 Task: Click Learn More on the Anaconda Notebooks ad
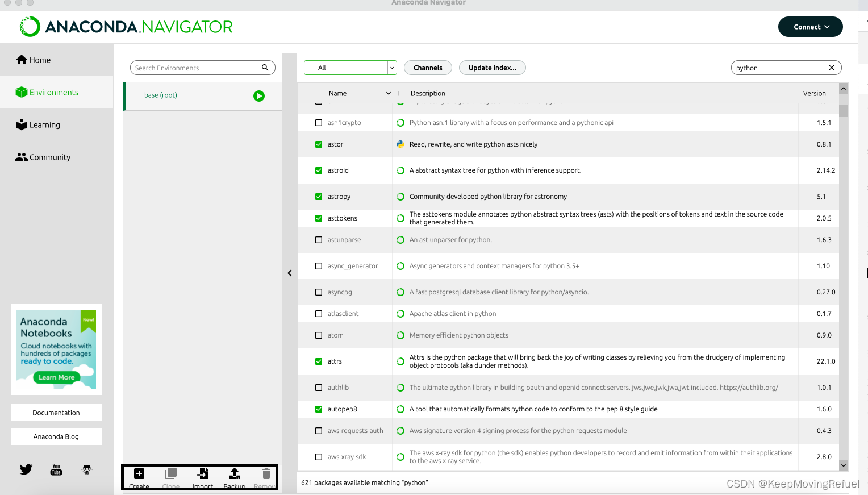pos(56,377)
